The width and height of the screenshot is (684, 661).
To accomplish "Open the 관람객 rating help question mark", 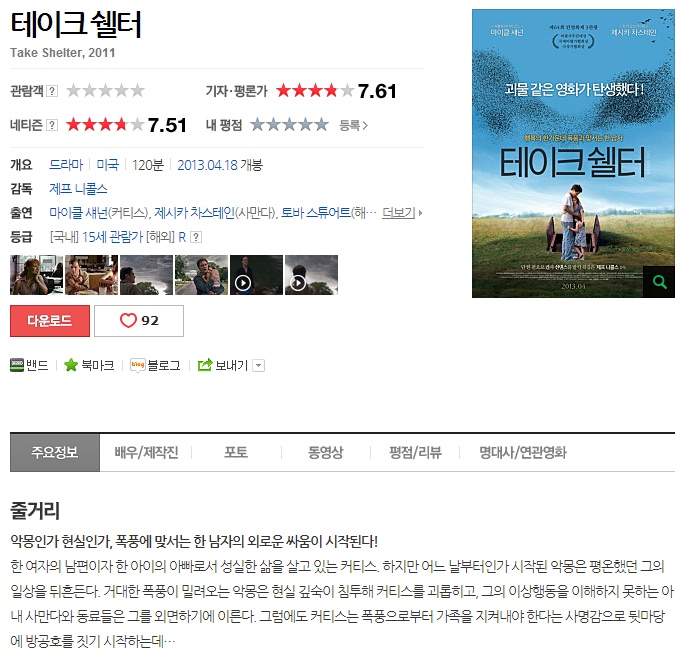I will (52, 91).
